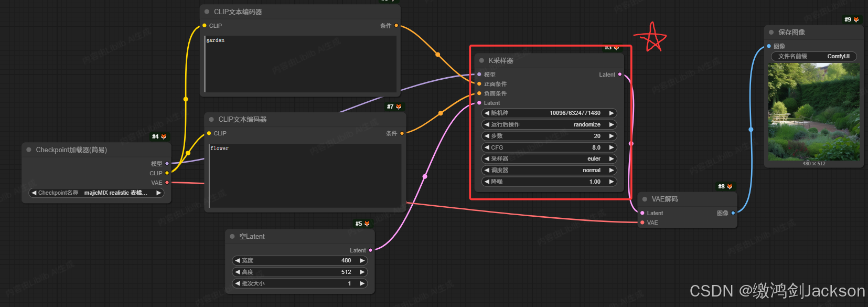868x307 pixels.
Task: Increase 随机种 with its right arrow
Action: 612,113
